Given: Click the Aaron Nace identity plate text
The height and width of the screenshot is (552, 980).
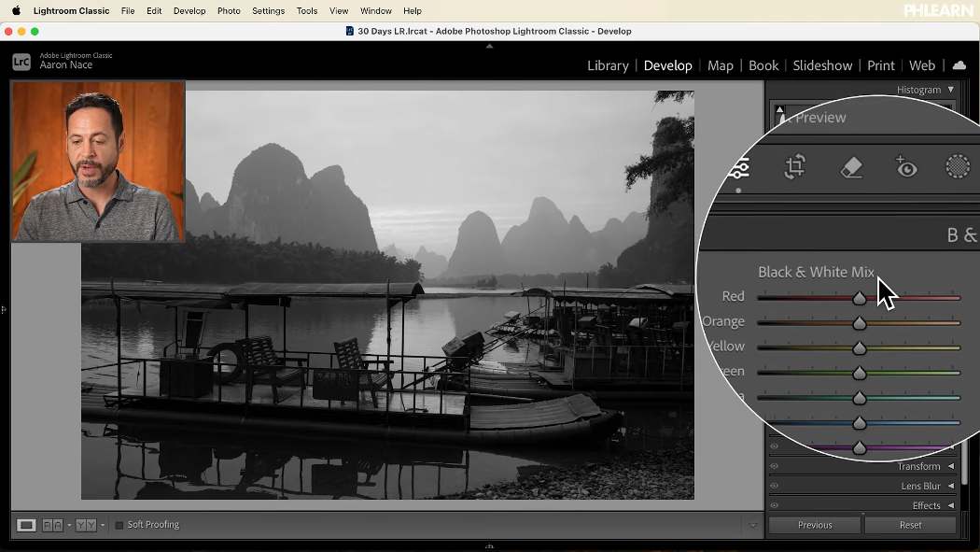Looking at the screenshot, I should [65, 65].
